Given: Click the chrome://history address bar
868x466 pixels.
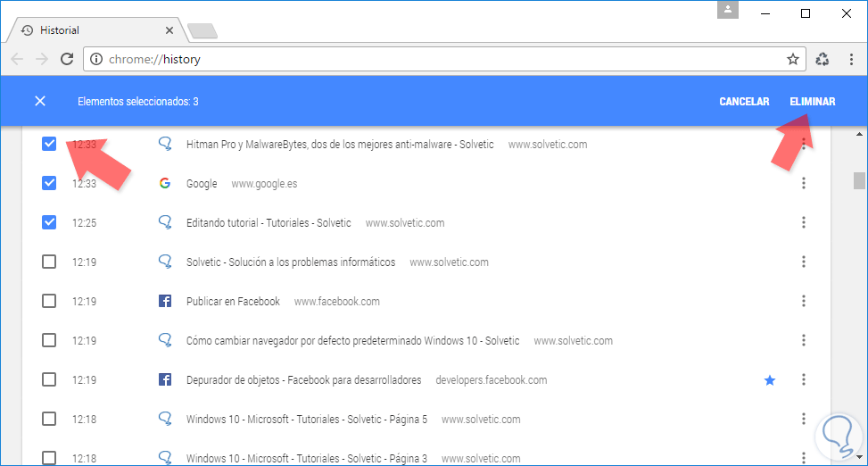Looking at the screenshot, I should [428, 60].
